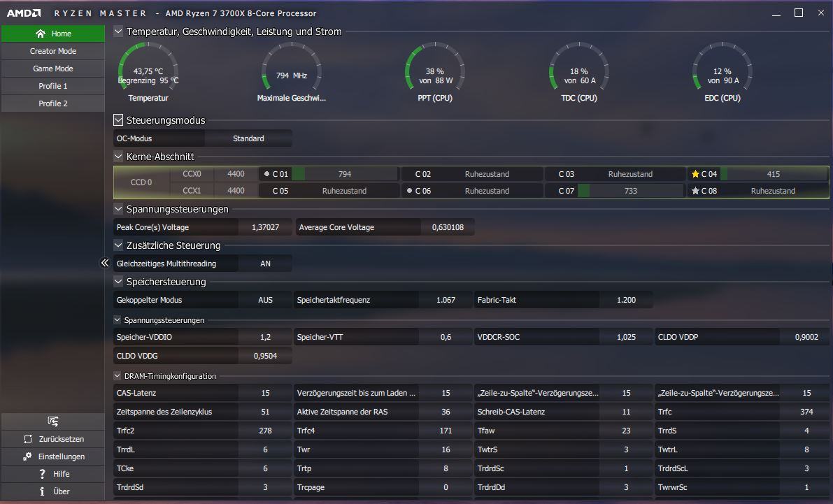Image resolution: width=833 pixels, height=504 pixels.
Task: Switch to Game Mode
Action: pyautogui.click(x=53, y=69)
